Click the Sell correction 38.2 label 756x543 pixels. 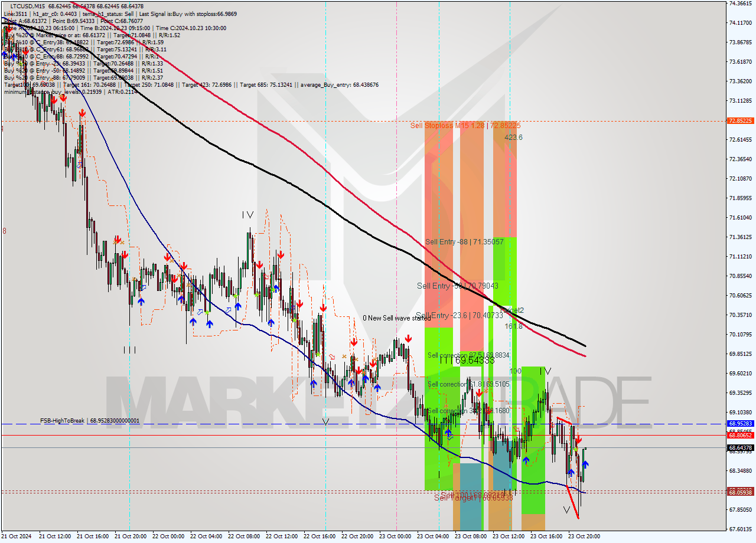tap(468, 411)
